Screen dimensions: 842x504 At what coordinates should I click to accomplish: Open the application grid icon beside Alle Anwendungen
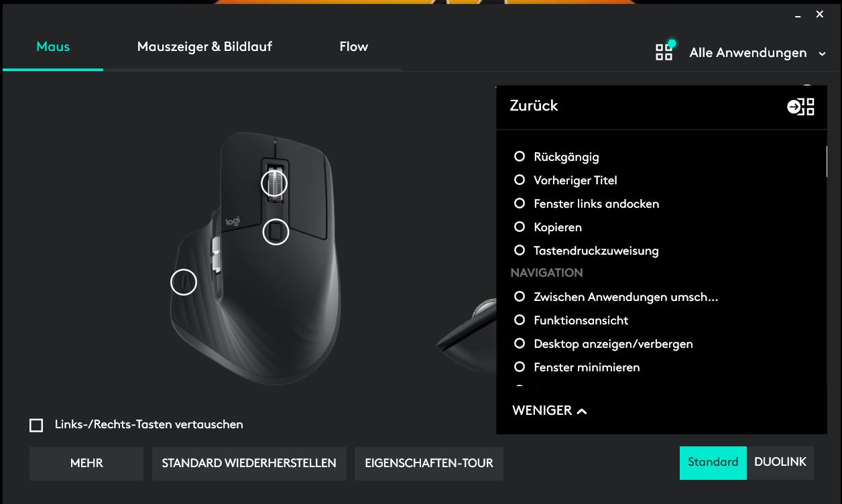click(664, 52)
